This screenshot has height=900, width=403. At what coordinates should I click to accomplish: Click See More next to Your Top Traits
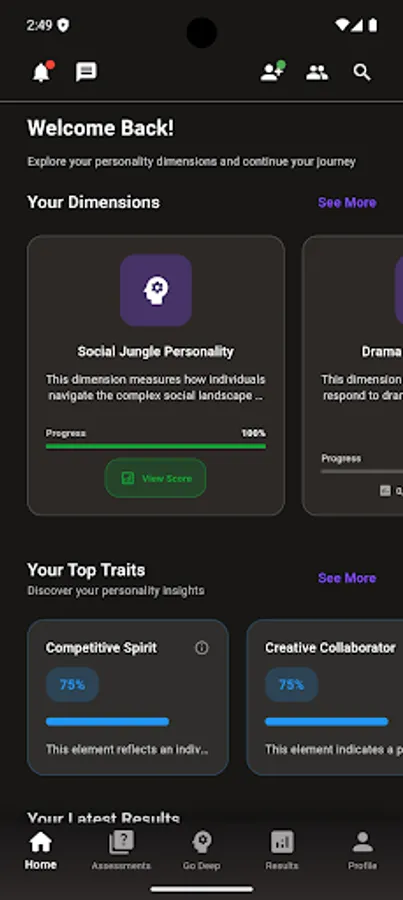(x=347, y=578)
